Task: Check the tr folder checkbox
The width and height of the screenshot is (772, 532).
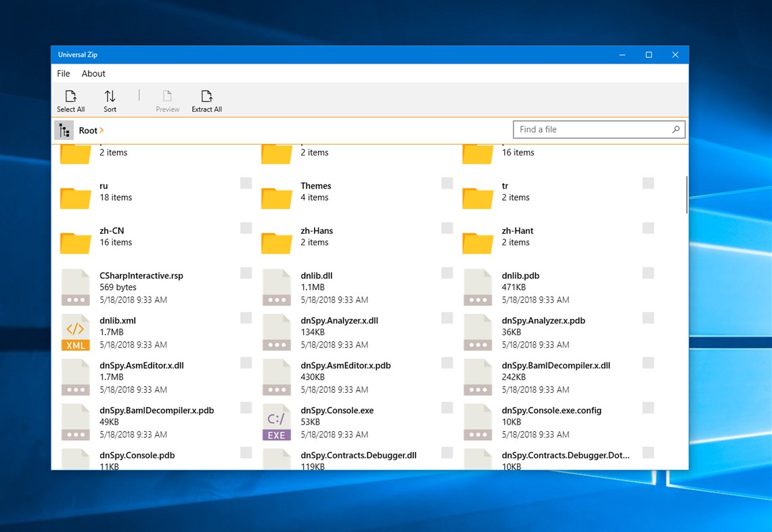Action: coord(648,183)
